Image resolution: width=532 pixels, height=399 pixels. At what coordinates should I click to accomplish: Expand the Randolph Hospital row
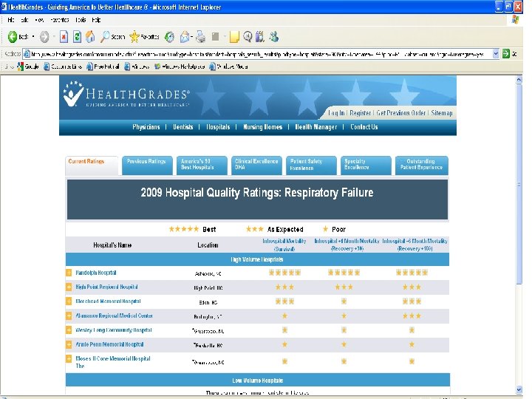pyautogui.click(x=69, y=273)
